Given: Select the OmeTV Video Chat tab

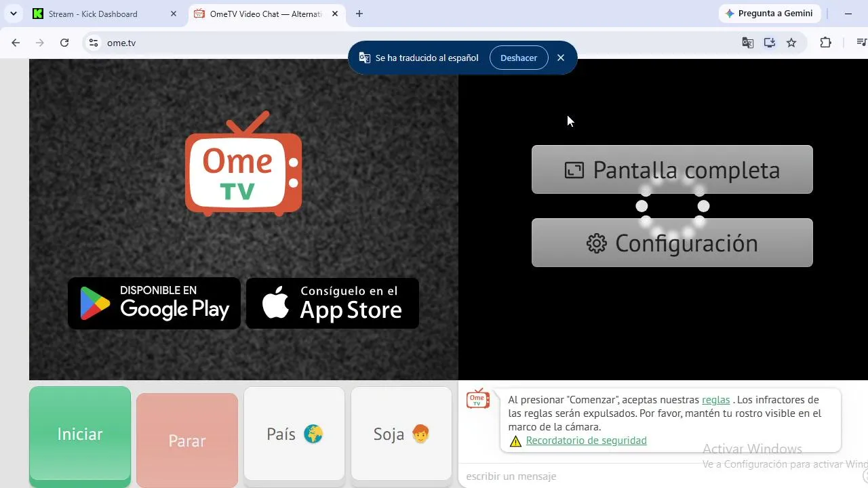Looking at the screenshot, I should point(266,14).
